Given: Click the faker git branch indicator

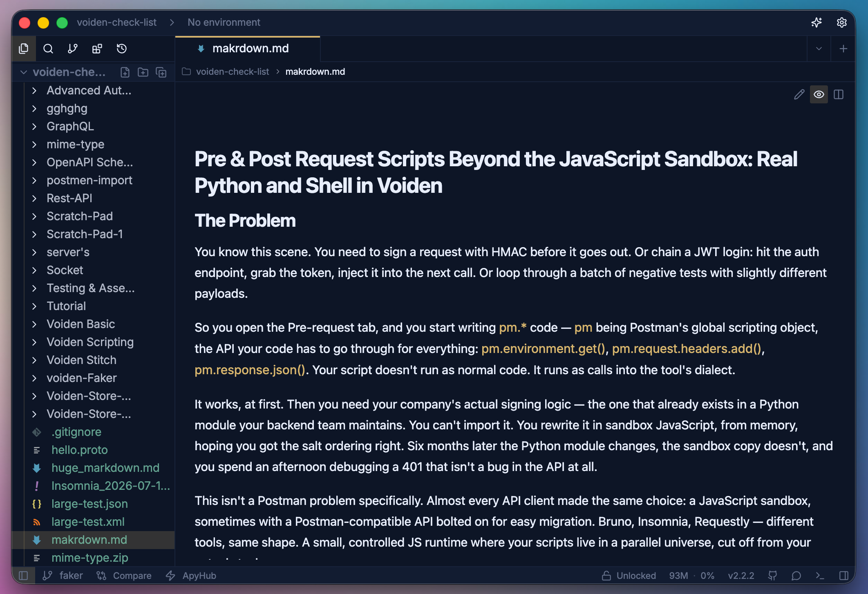Looking at the screenshot, I should [63, 576].
